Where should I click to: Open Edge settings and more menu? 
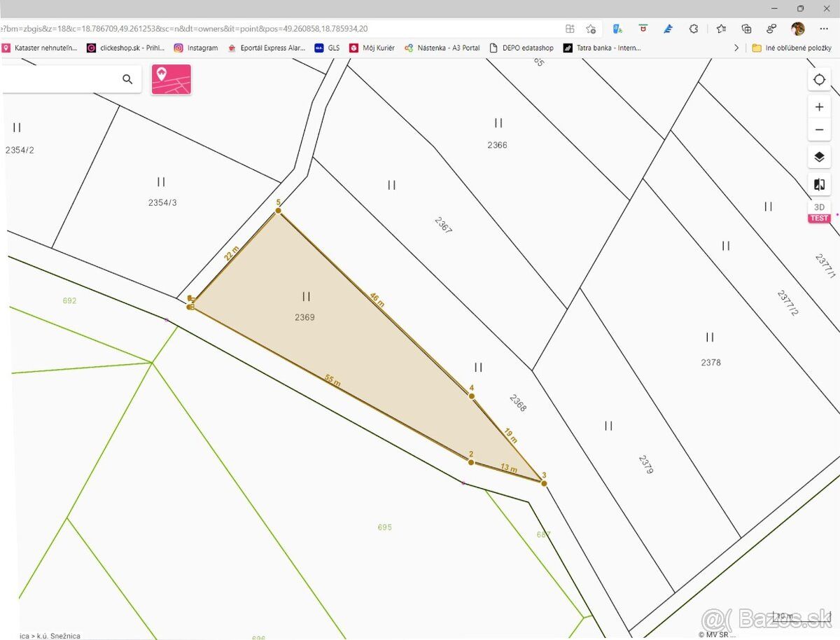[823, 29]
